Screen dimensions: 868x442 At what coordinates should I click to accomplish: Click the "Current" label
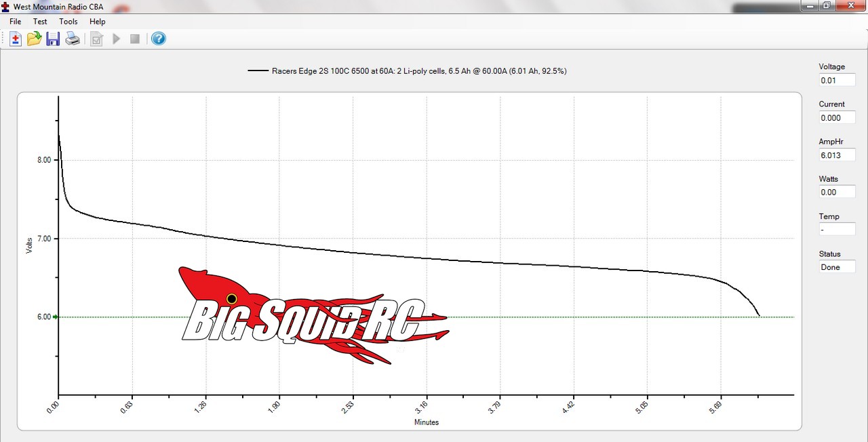click(832, 104)
